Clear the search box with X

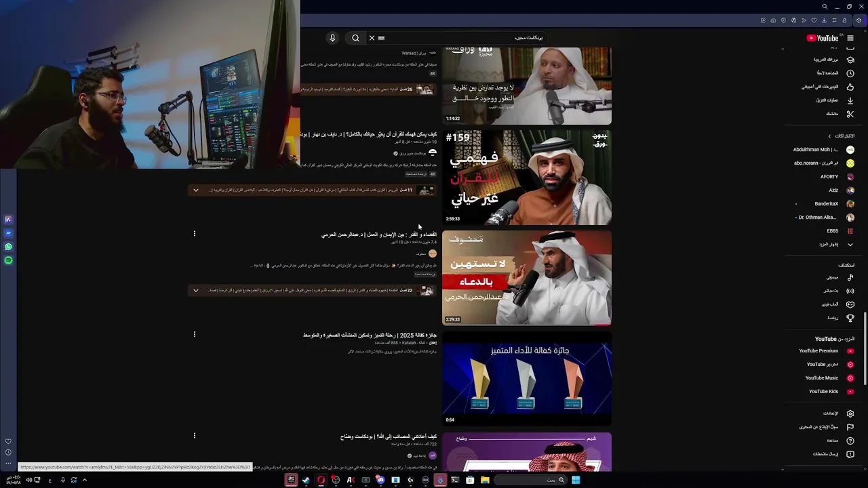(x=372, y=38)
